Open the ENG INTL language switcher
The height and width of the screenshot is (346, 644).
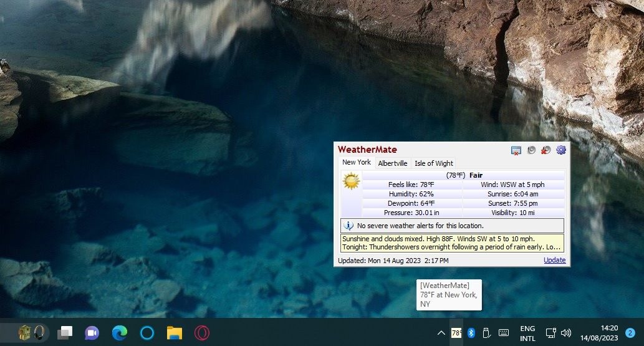point(527,334)
